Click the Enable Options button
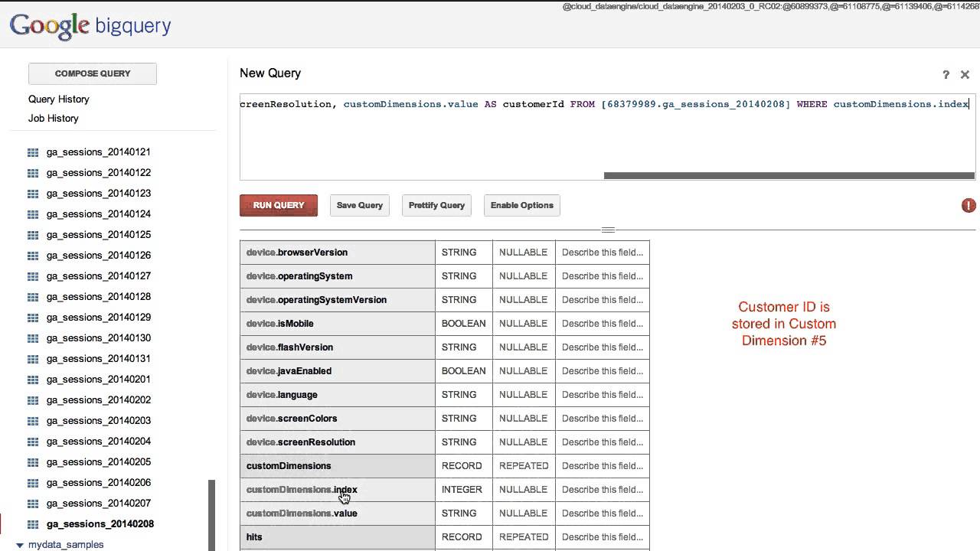This screenshot has height=551, width=980. click(522, 205)
